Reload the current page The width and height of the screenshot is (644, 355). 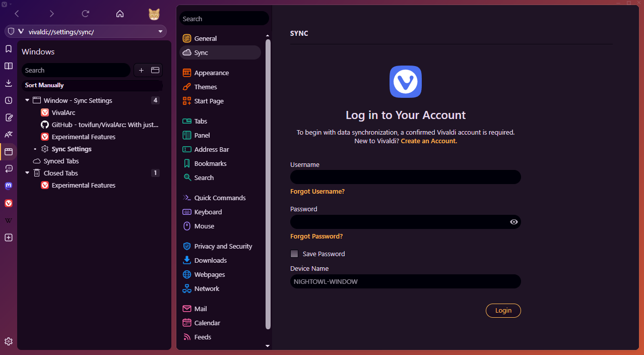pos(86,14)
